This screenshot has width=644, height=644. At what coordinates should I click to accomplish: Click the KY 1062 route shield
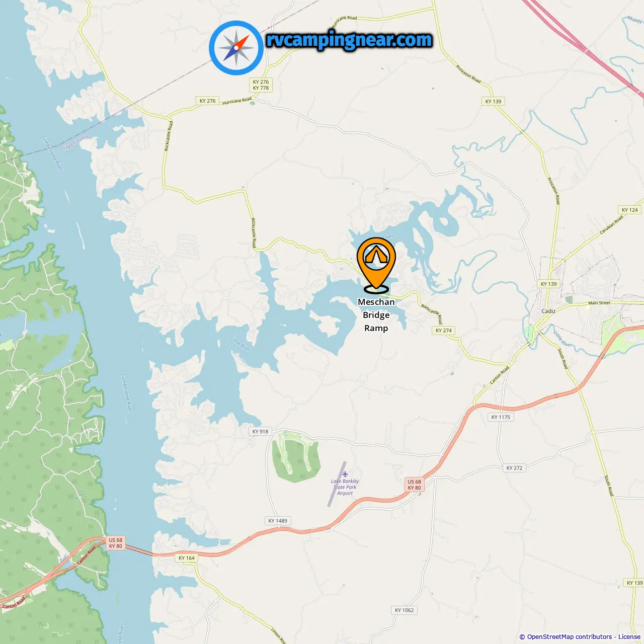point(404,610)
